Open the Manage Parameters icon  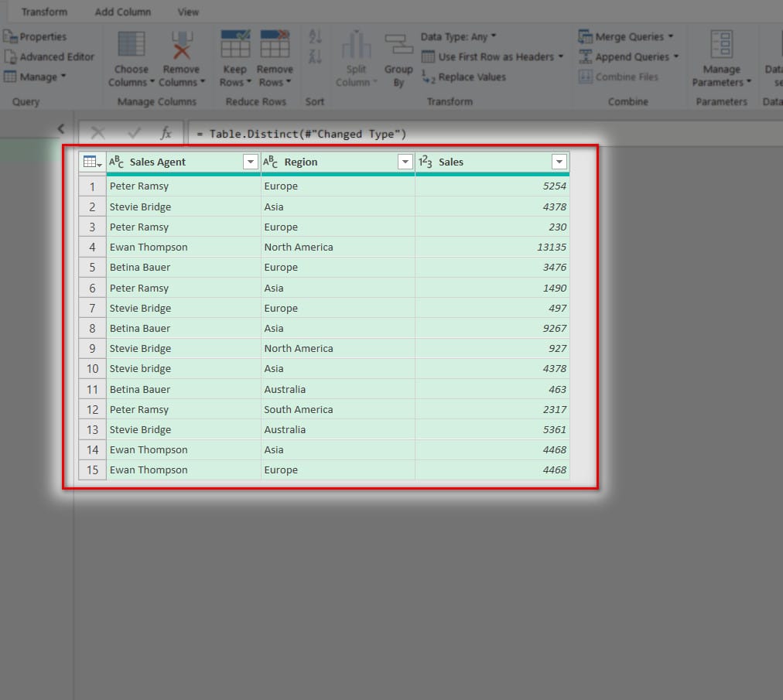pos(721,46)
